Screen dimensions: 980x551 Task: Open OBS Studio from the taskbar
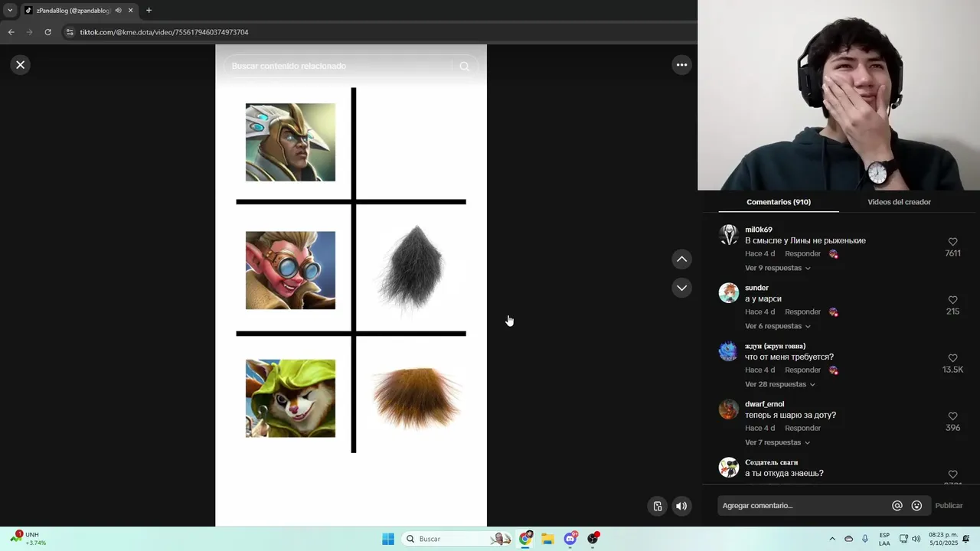click(593, 539)
